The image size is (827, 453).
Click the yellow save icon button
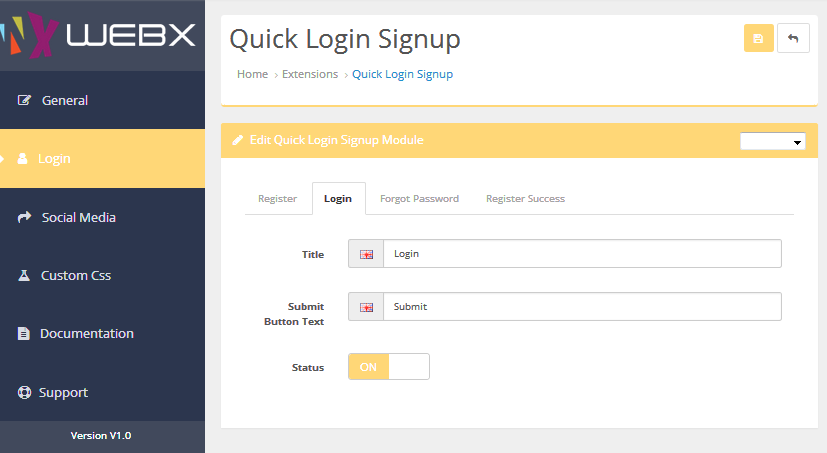tap(758, 38)
